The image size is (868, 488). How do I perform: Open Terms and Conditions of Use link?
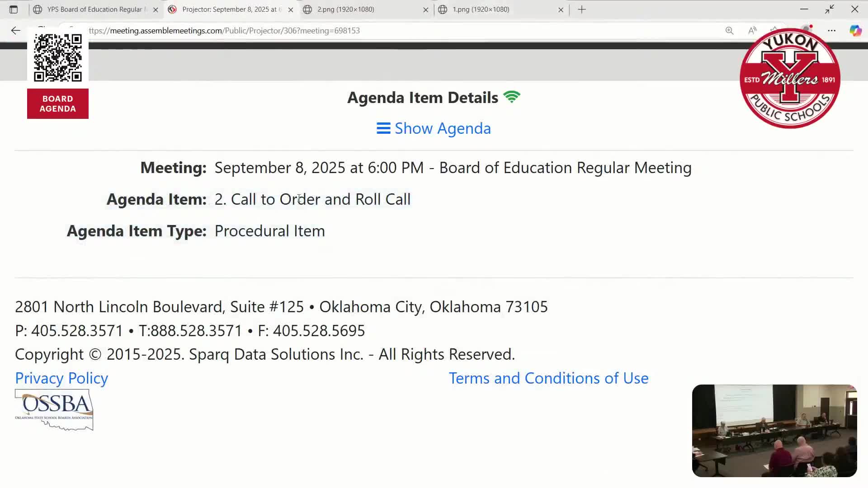click(548, 378)
